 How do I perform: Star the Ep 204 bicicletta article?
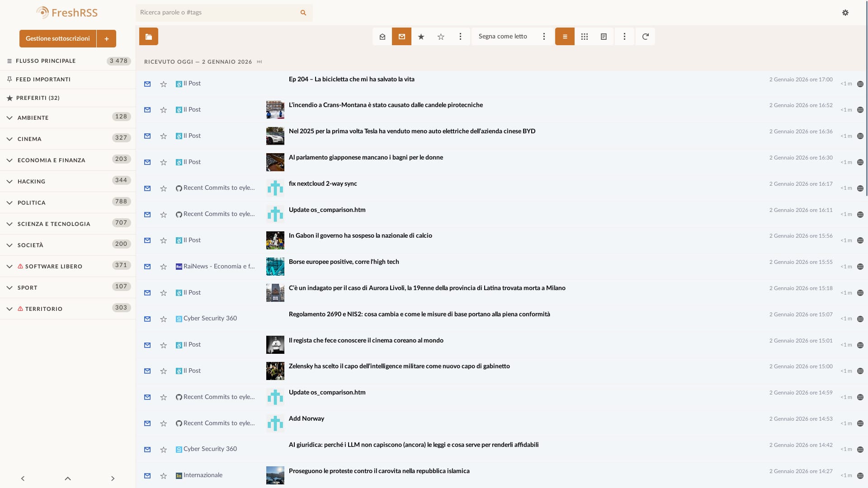(x=163, y=84)
